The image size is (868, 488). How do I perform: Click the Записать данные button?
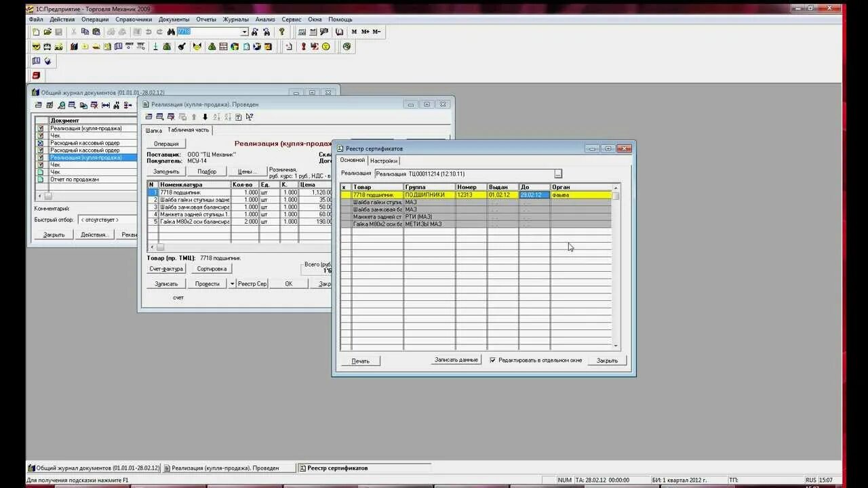[456, 360]
